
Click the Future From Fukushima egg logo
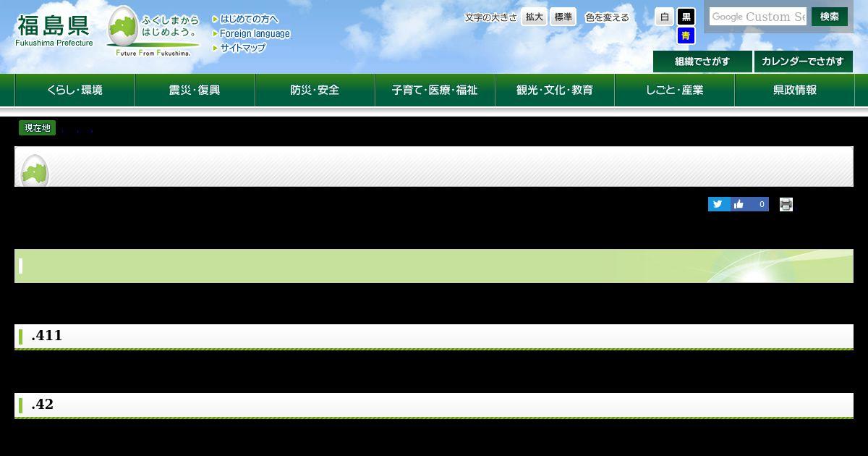[x=153, y=31]
